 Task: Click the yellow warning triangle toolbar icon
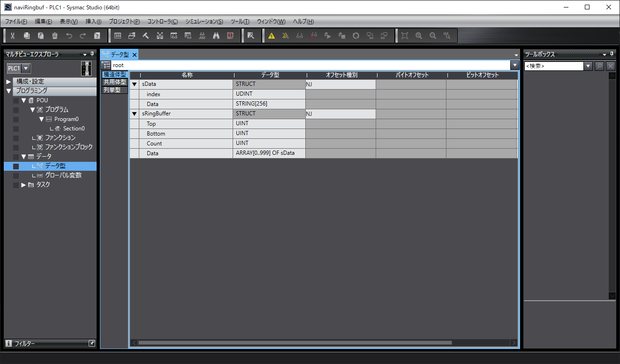(272, 36)
